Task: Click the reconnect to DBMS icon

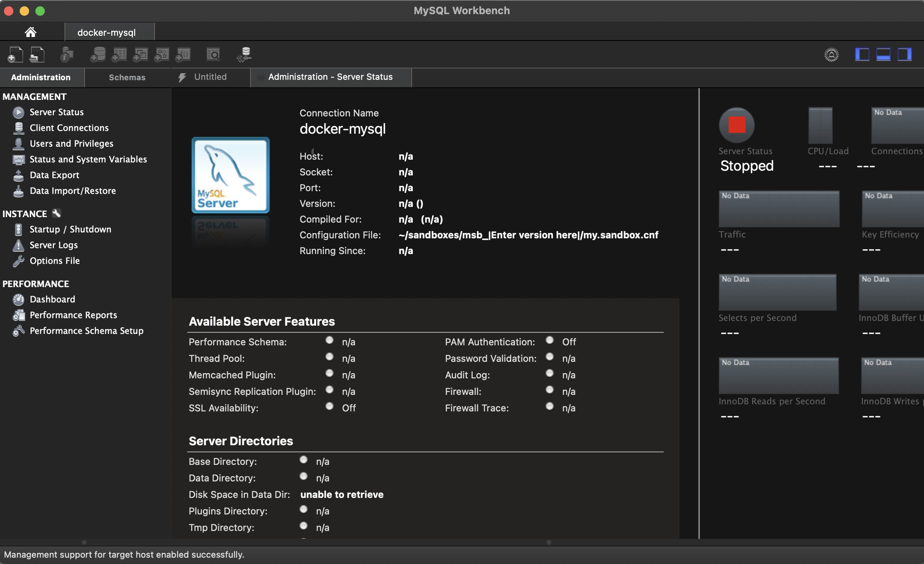Action: point(245,55)
